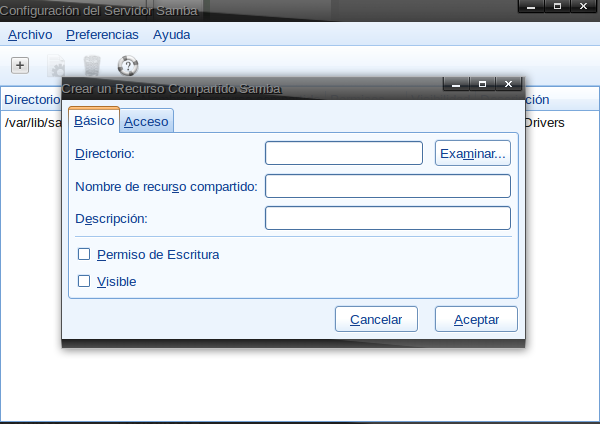Maximize the Crear un Recurso Compartido dialog
Screen dimensions: 600x424
[482, 84]
